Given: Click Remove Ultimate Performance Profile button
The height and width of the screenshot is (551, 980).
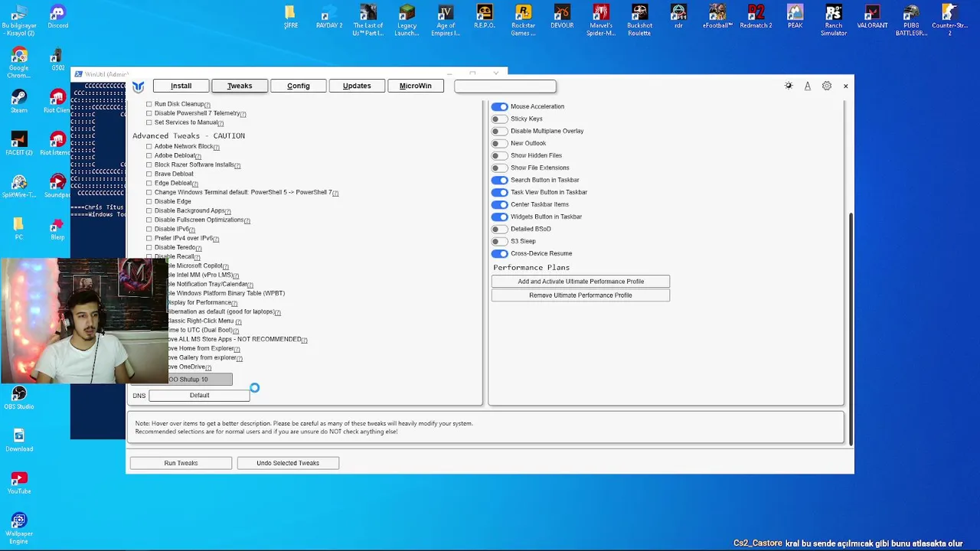Looking at the screenshot, I should click(580, 295).
